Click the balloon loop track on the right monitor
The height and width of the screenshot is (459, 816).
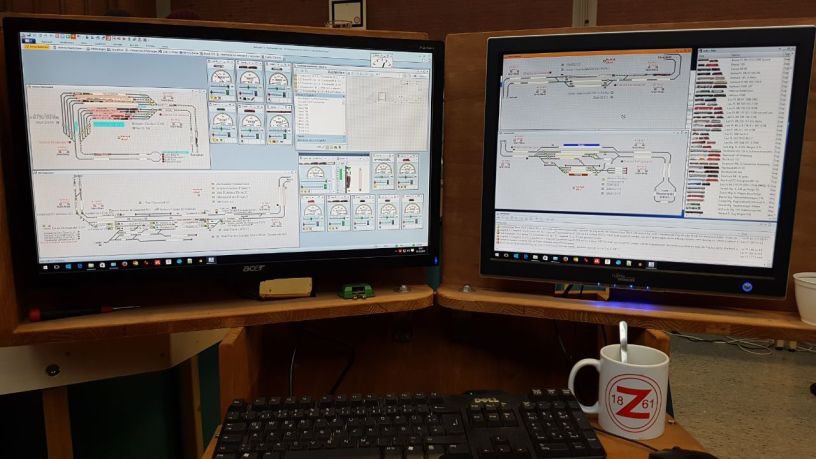click(x=665, y=190)
